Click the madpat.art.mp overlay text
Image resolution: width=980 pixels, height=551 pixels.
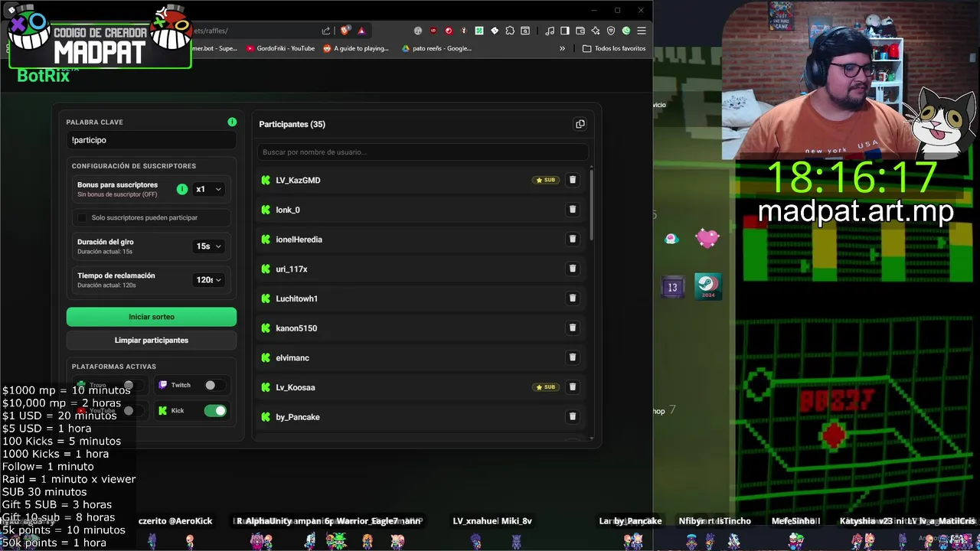pyautogui.click(x=855, y=211)
